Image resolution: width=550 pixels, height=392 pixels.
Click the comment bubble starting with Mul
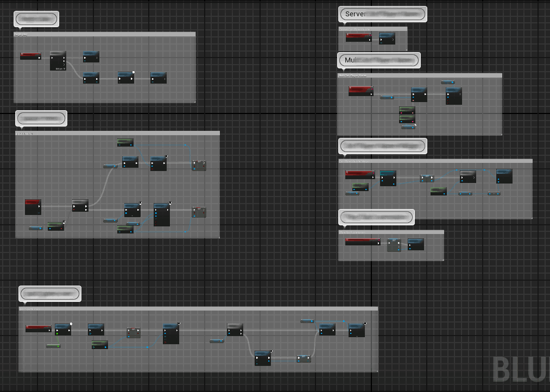tap(379, 60)
